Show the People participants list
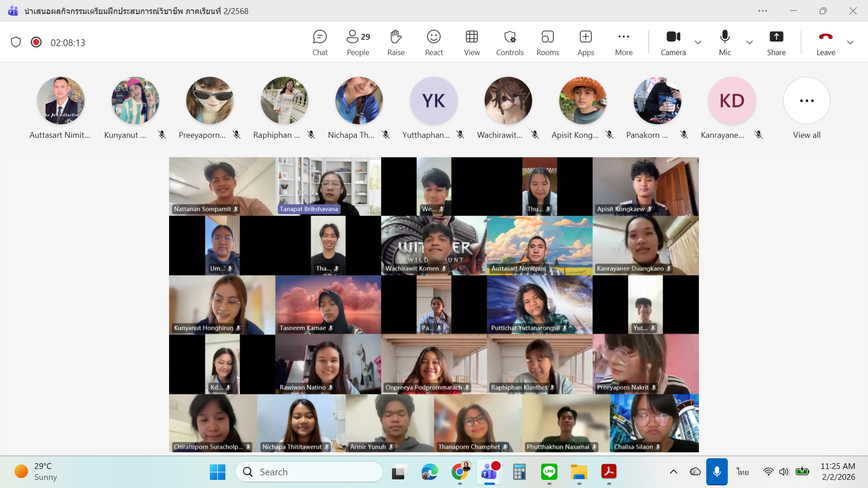Screen dimensions: 868x488 [358, 42]
